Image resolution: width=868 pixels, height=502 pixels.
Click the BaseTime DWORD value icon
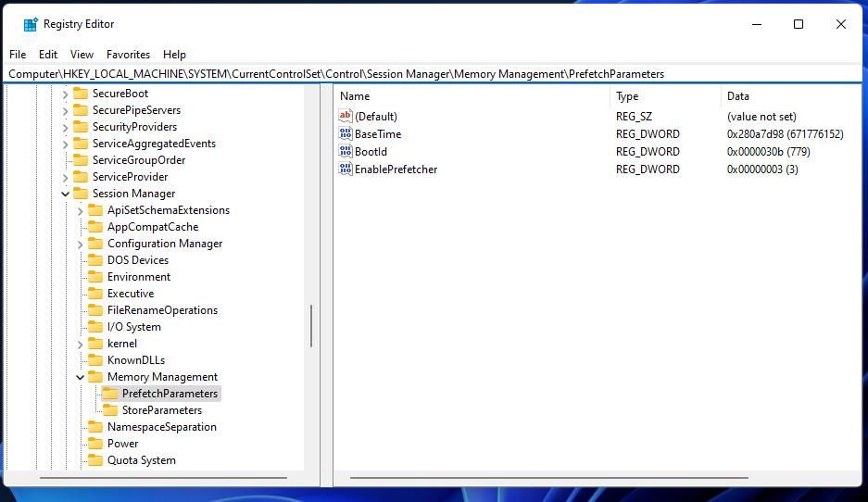[346, 134]
